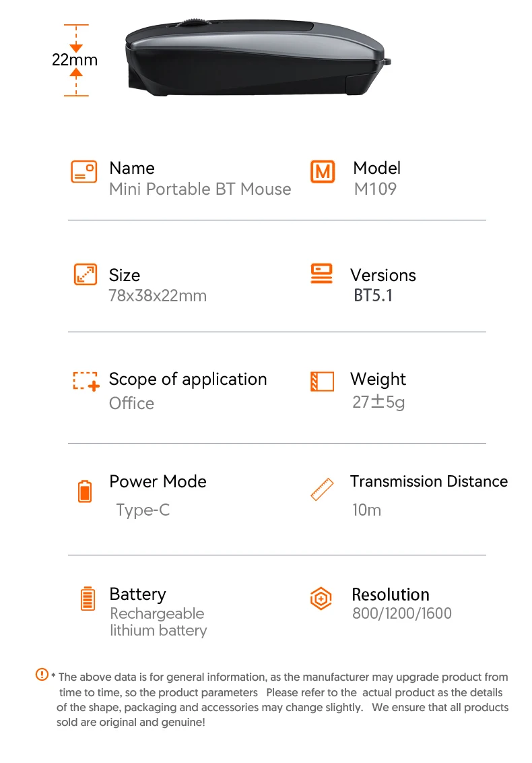Click the Versions stacked icon
532x763 pixels.
pyautogui.click(x=321, y=274)
